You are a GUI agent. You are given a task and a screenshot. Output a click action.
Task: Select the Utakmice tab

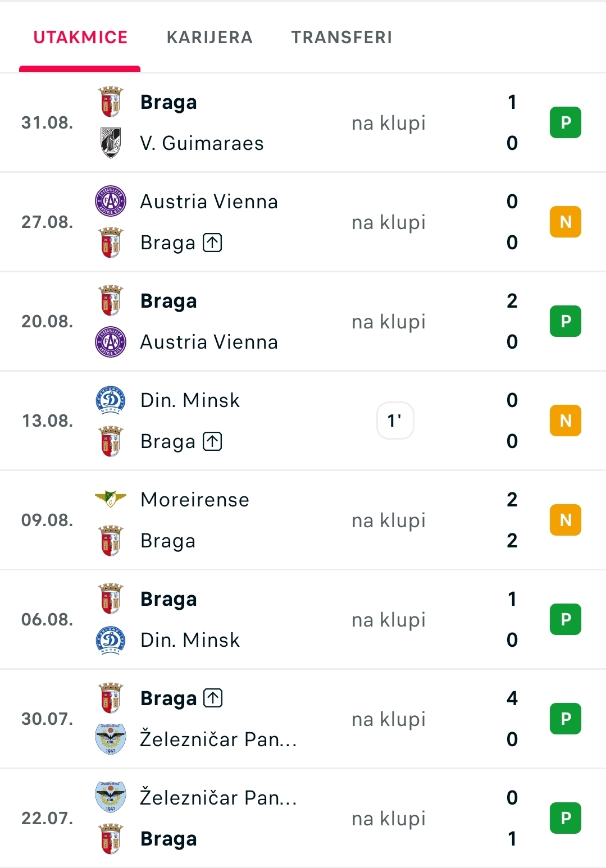pos(80,37)
